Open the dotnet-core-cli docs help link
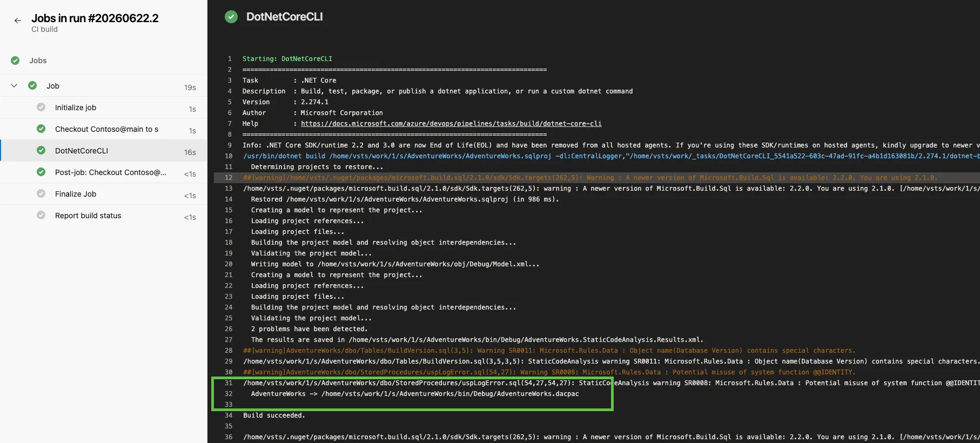Screen dimensions: 980x443 pyautogui.click(x=451, y=124)
